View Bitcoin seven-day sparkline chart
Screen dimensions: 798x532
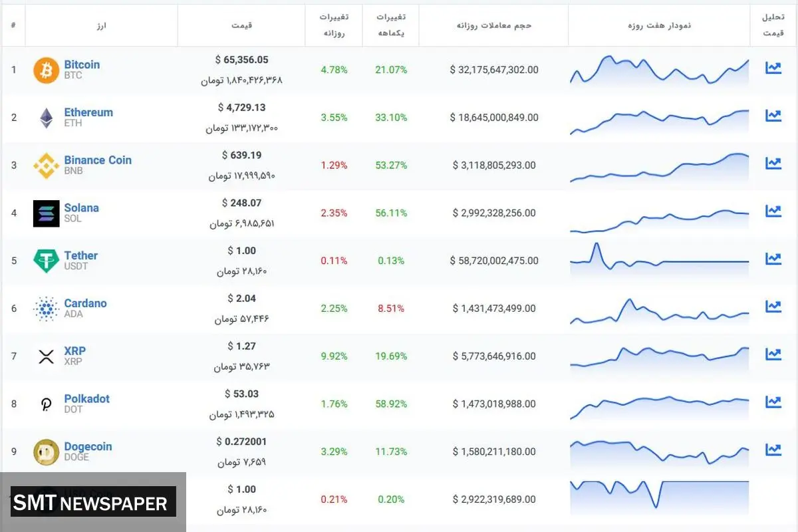tap(659, 70)
